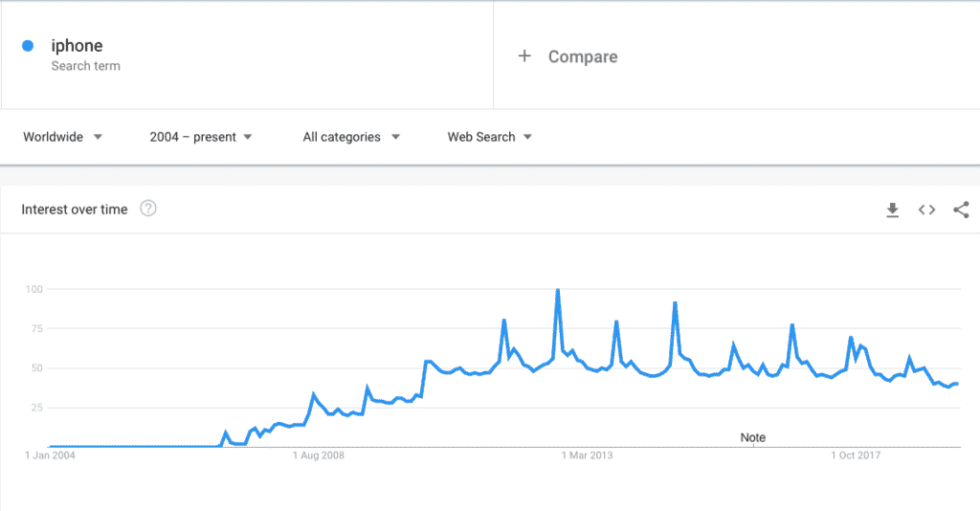Click the highest peak of the trend line

coord(558,290)
